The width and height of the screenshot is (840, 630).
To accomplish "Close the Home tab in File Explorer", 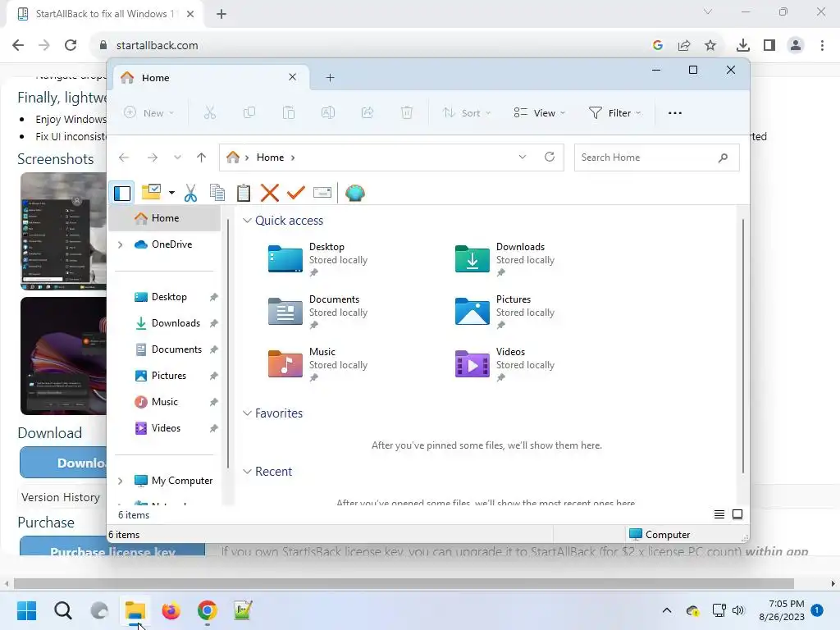I will [293, 77].
